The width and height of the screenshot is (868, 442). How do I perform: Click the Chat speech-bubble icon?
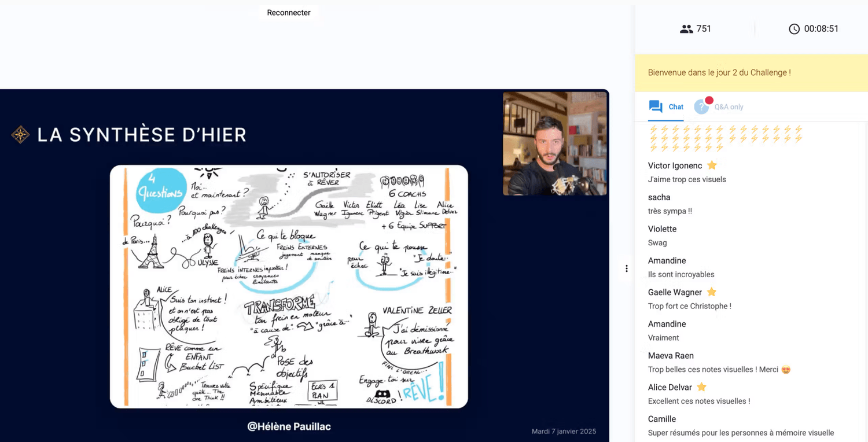656,106
